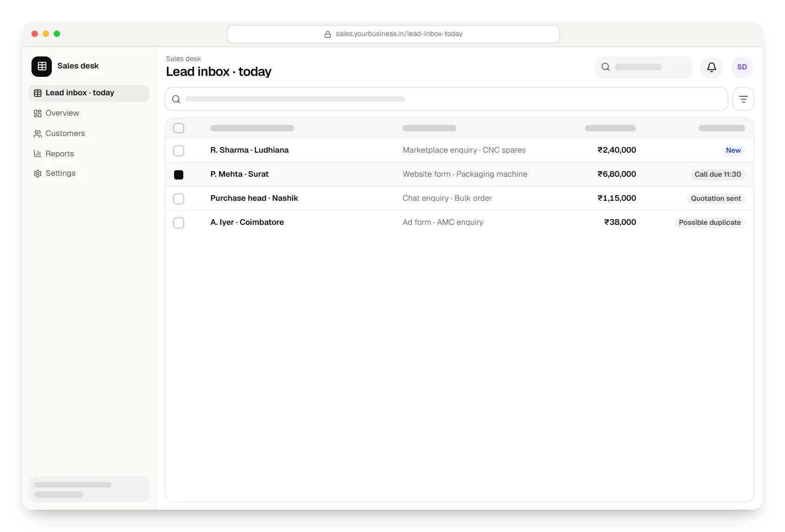Click the Quotation sent badge
Screen dimensions: 785x532
tap(716, 198)
